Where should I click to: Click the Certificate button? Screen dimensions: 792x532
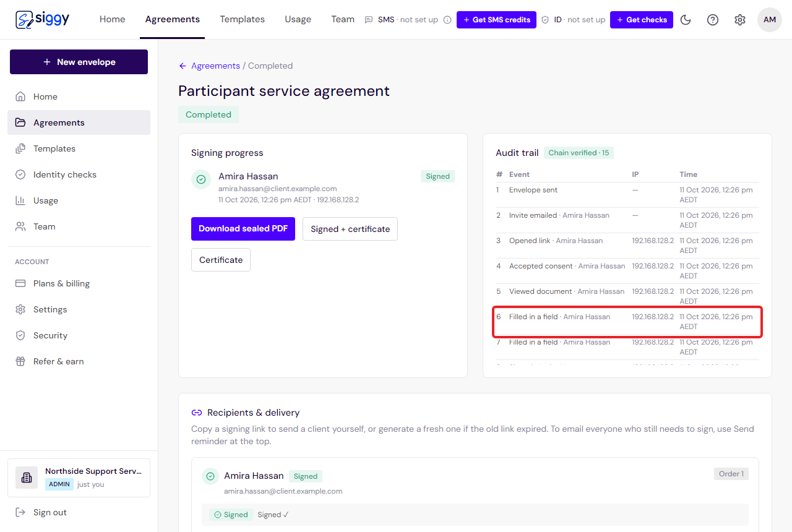(x=221, y=260)
